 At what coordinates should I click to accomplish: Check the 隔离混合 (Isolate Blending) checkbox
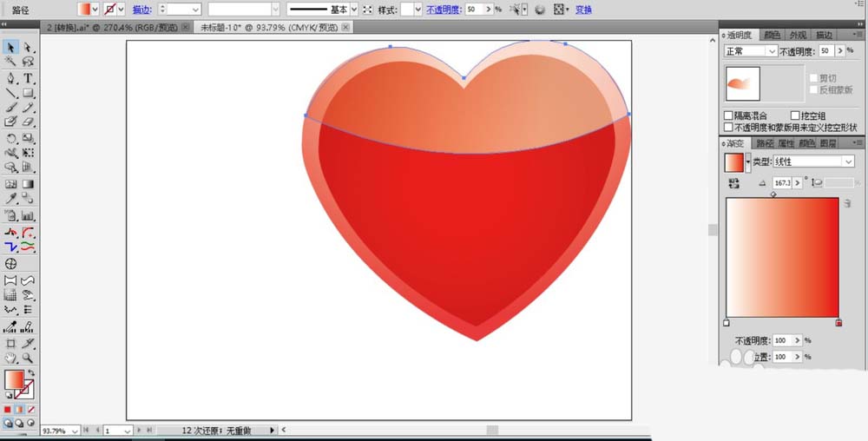[x=728, y=115]
